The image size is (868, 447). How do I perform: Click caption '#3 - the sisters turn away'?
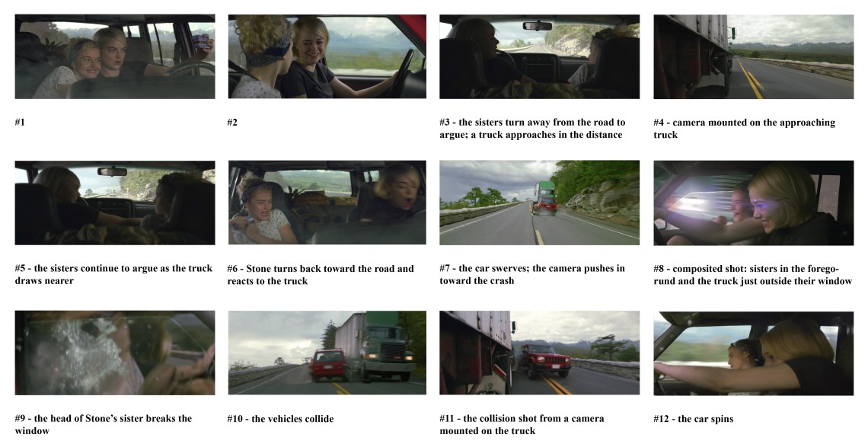pyautogui.click(x=532, y=129)
